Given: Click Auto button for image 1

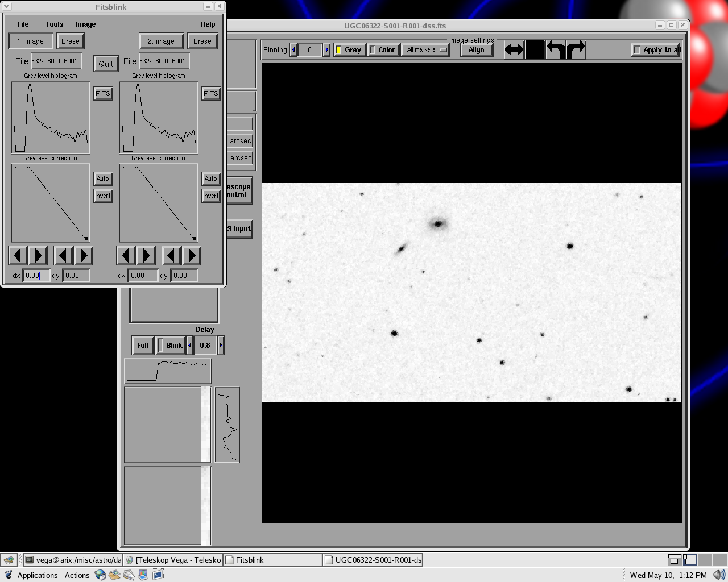Looking at the screenshot, I should coord(103,178).
